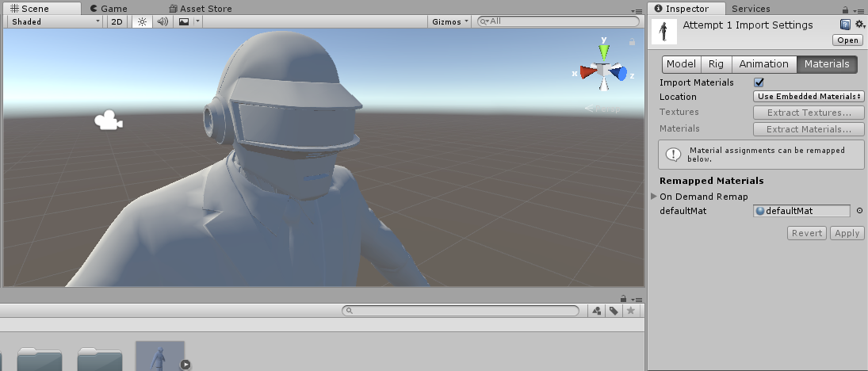Click the scene effects image icon
868x371 pixels.
point(184,21)
